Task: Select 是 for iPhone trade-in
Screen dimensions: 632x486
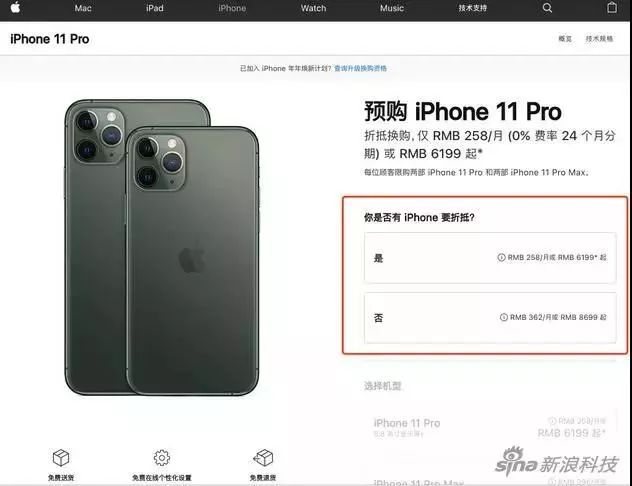Action: (x=490, y=258)
